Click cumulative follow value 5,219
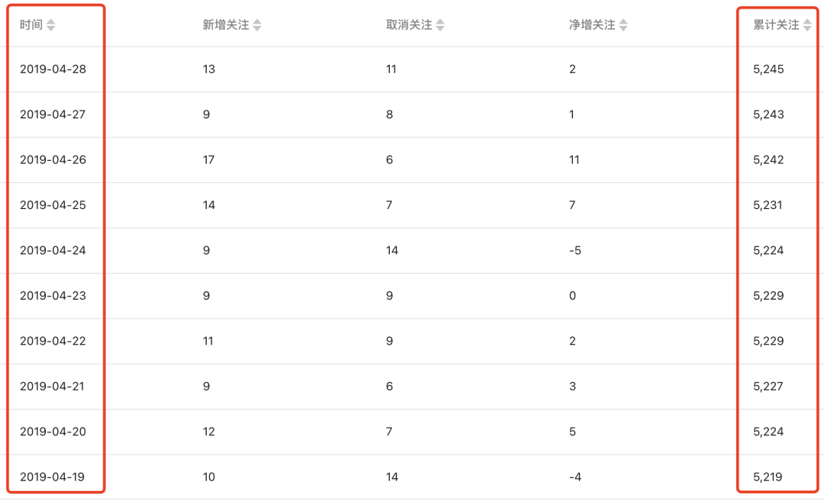The height and width of the screenshot is (504, 824). pos(768,477)
